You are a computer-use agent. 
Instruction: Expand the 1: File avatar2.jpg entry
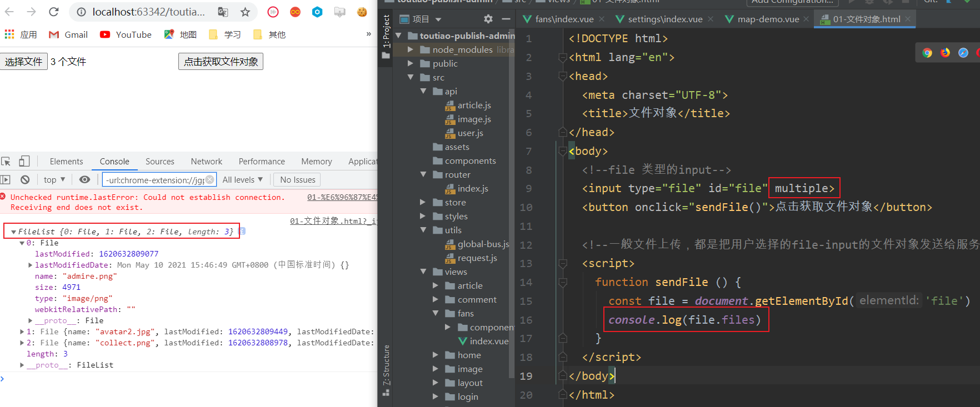click(x=22, y=332)
